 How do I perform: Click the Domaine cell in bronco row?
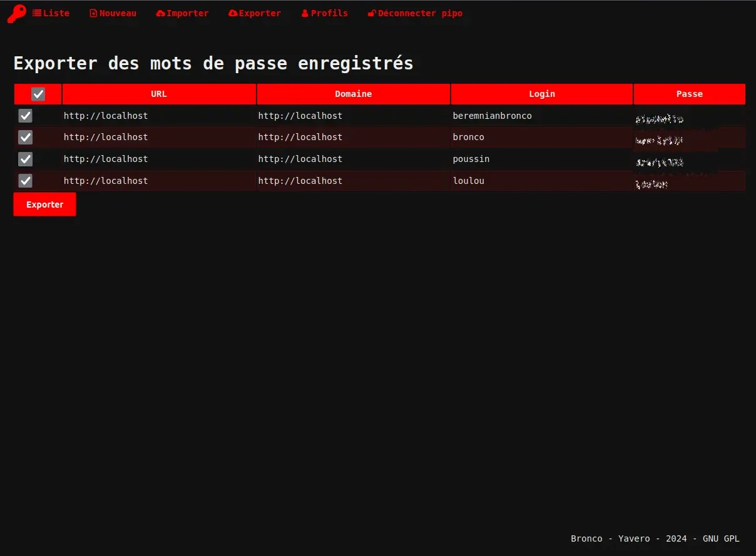354,137
